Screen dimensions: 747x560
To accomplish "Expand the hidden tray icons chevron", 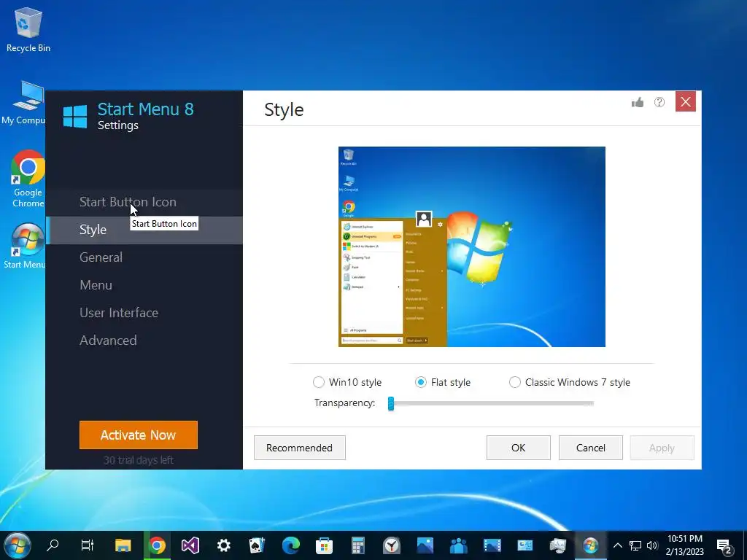I will 617,545.
